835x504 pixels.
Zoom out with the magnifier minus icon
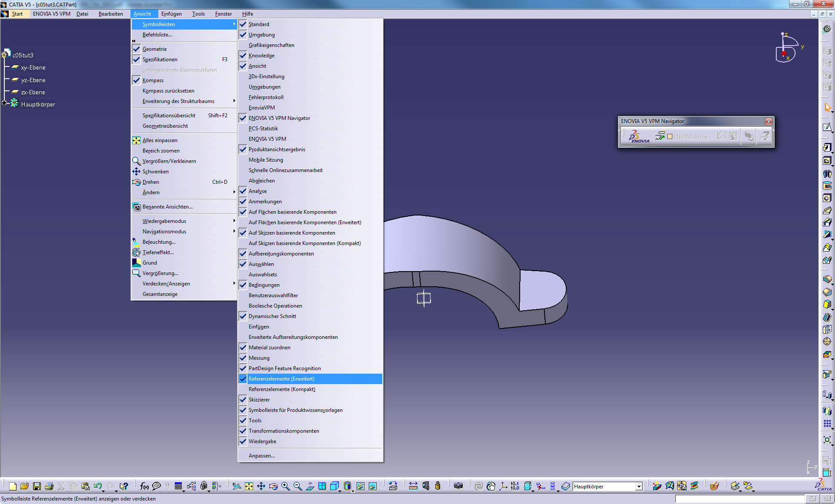(x=297, y=486)
